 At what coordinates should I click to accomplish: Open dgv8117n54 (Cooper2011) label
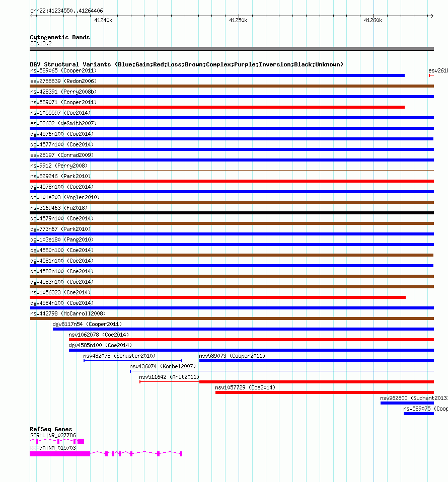(87, 324)
